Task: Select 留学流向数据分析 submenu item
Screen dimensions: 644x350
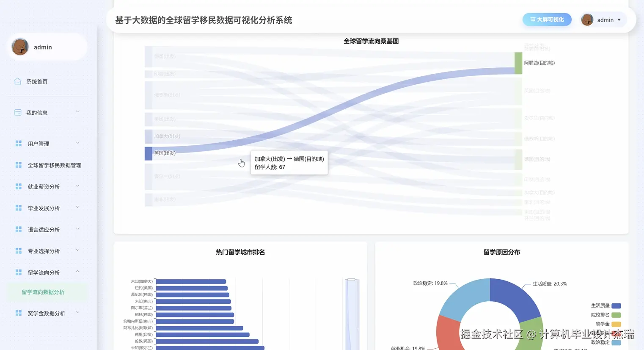Action: pos(47,292)
